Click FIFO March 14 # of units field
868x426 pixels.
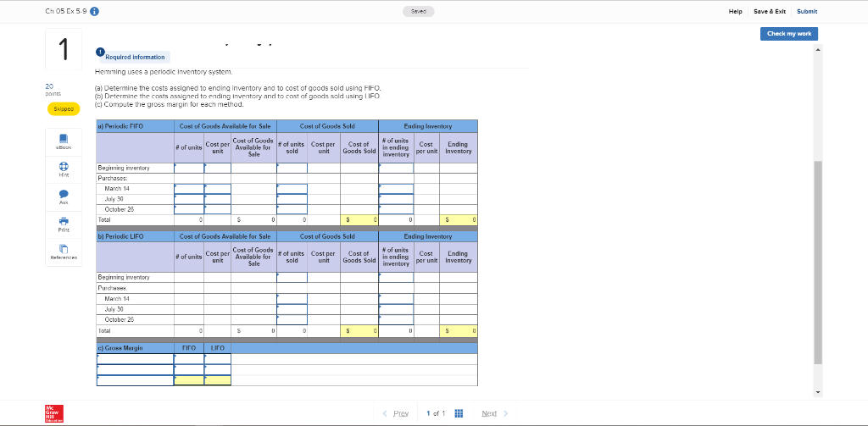pos(189,189)
